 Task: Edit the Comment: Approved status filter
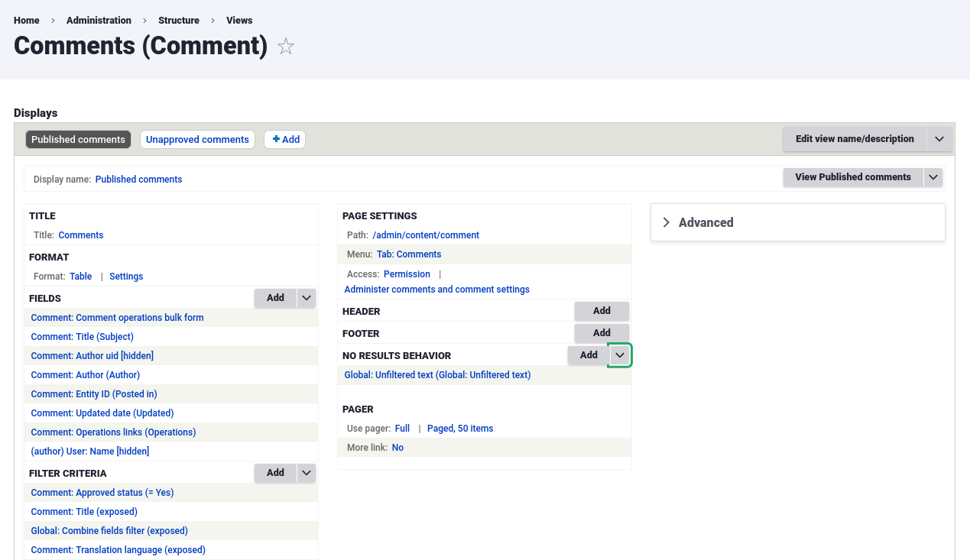(x=102, y=493)
